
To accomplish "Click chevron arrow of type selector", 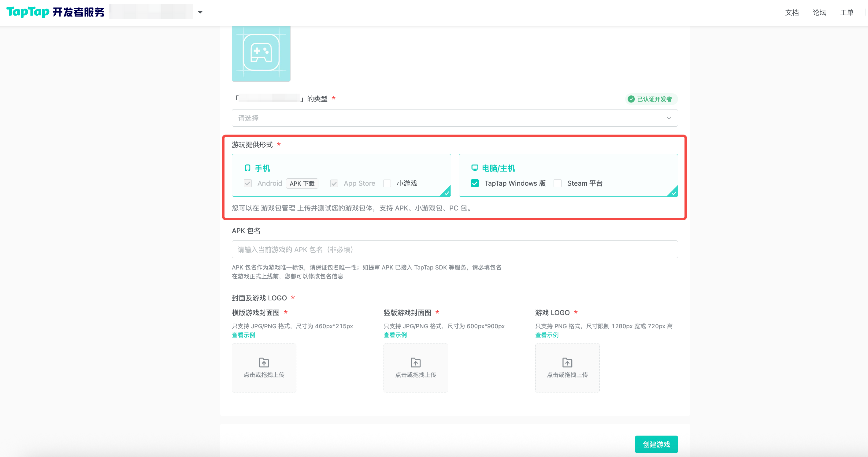I will pyautogui.click(x=669, y=118).
